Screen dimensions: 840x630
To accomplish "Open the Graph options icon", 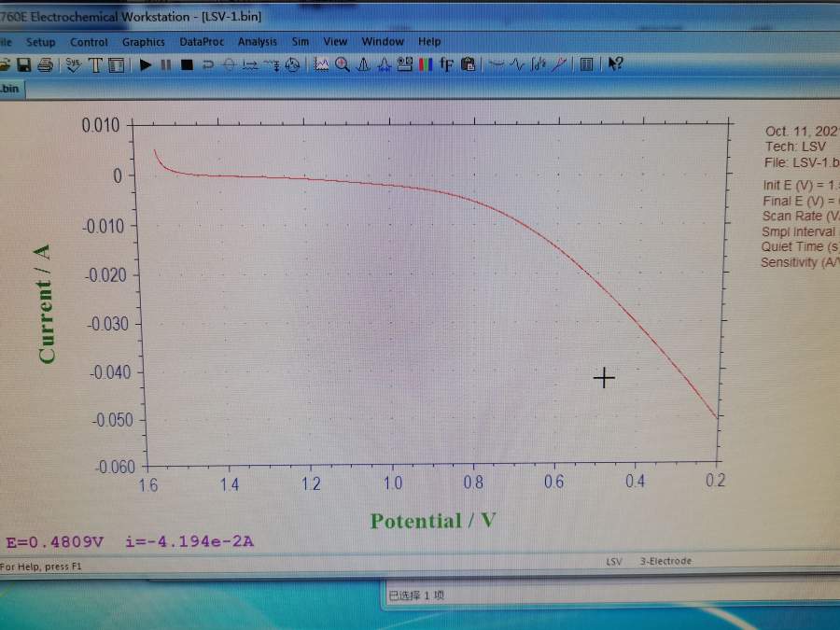I will coord(405,64).
